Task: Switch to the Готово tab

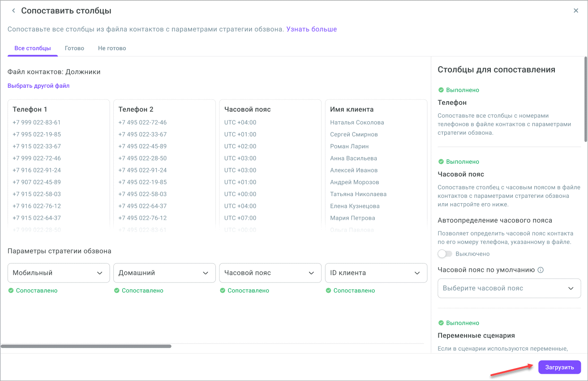Action: (74, 48)
